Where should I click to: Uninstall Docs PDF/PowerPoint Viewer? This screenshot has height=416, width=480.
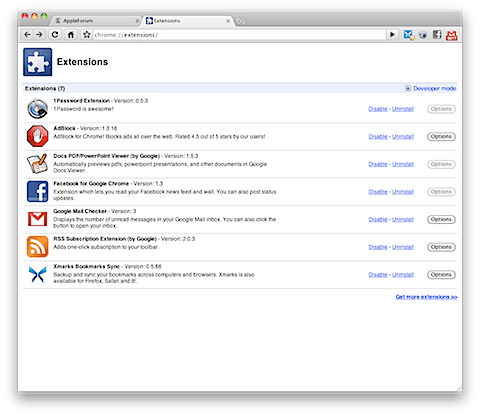[x=403, y=164]
